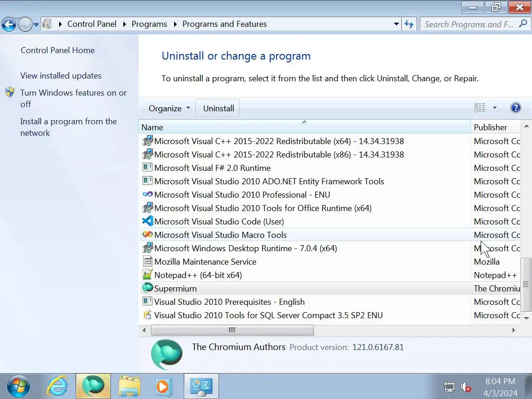Click the Uninstall button
This screenshot has width=532, height=399.
[x=218, y=108]
